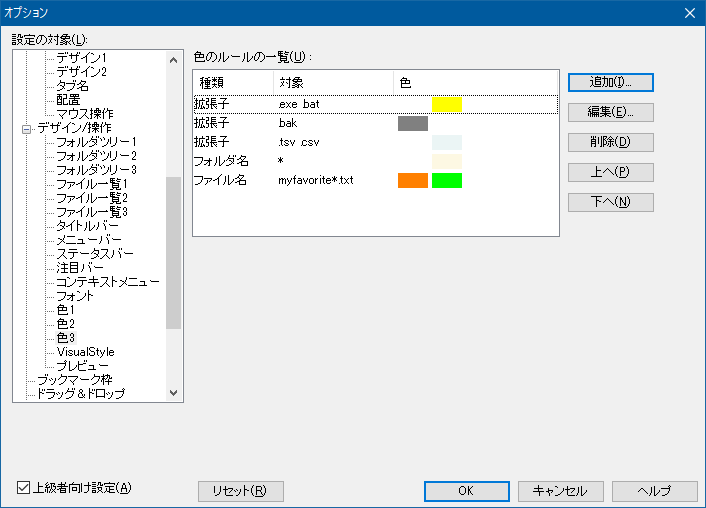
Task: Toggle 上級者向け設定 checkbox
Action: (x=24, y=488)
